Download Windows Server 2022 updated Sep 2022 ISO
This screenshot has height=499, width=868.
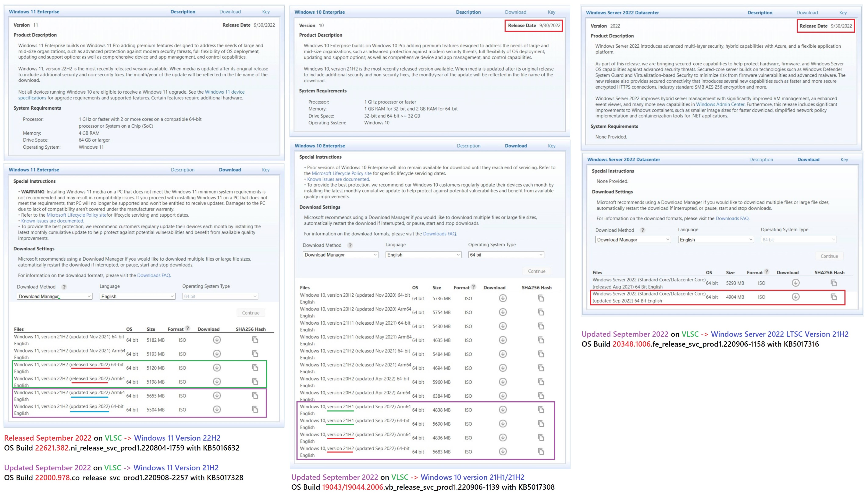[796, 297]
